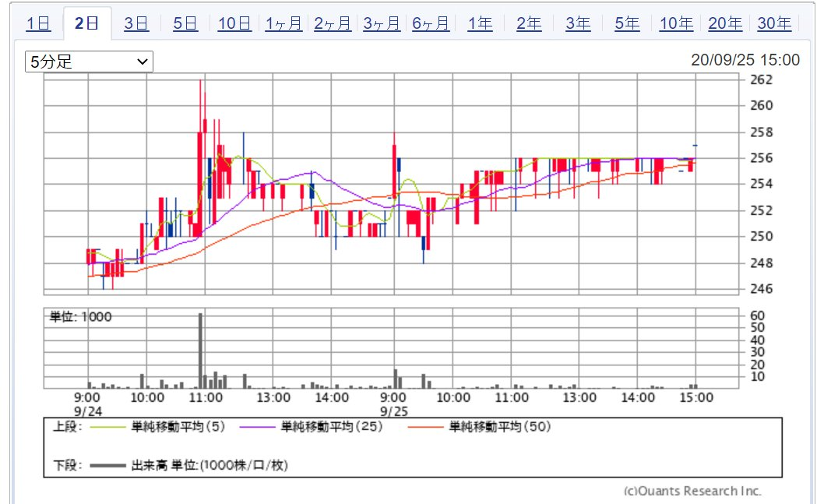Click the 単純移動平均(25) legend entry
817x504 pixels.
[331, 427]
